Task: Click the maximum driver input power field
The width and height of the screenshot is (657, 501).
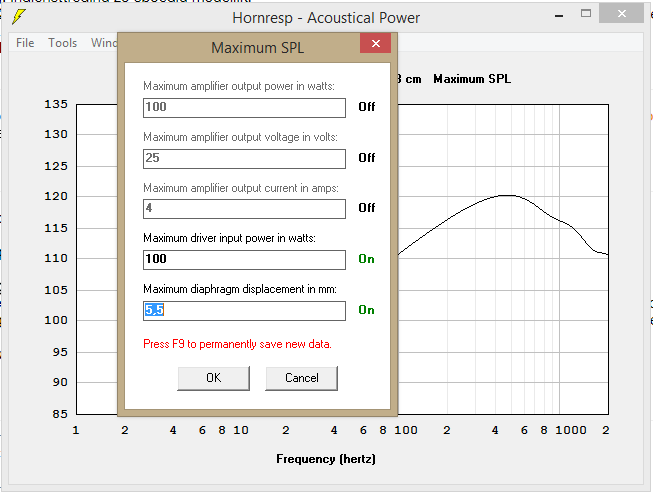Action: 244,260
